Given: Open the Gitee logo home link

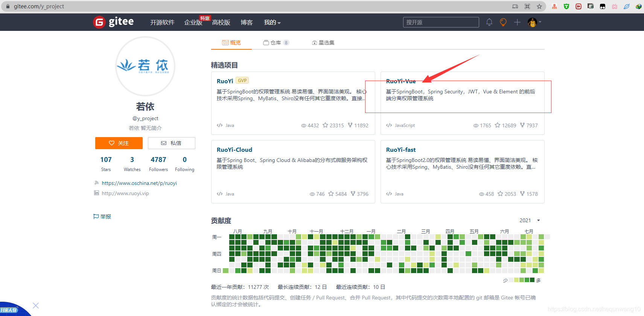Looking at the screenshot, I should 113,22.
